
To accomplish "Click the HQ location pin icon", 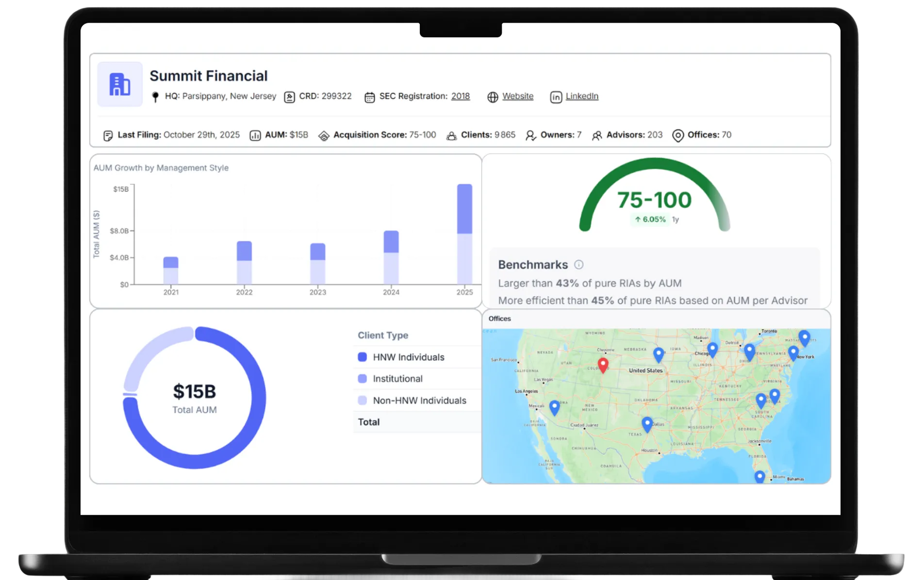I will pyautogui.click(x=155, y=97).
